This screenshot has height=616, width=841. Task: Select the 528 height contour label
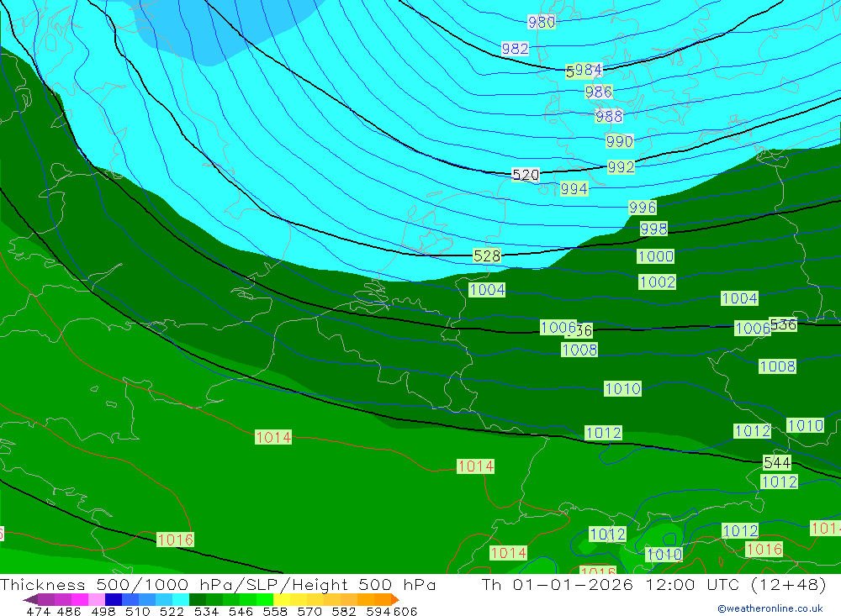tap(487, 255)
